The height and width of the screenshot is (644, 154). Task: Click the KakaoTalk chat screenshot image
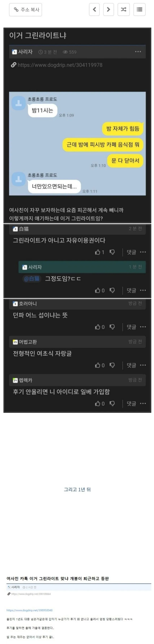tap(77, 144)
